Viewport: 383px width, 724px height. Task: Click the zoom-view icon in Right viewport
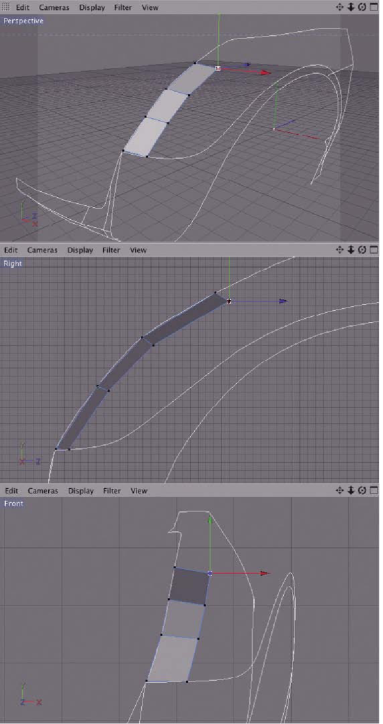tap(351, 250)
